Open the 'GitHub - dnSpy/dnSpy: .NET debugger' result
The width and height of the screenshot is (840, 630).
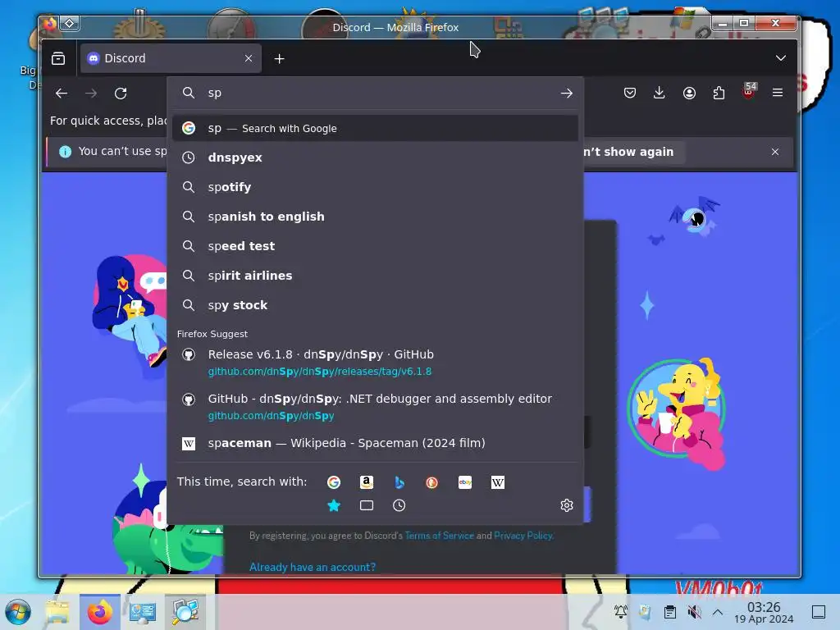(x=375, y=407)
